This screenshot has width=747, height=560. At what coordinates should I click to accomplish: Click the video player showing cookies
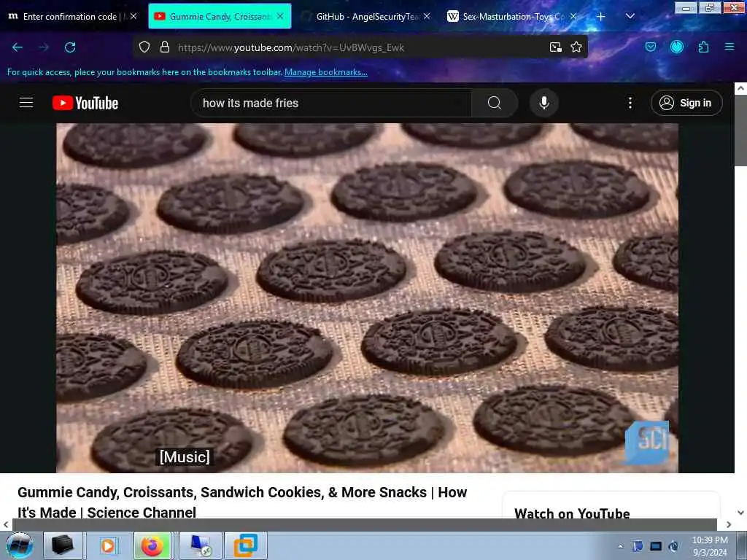click(x=368, y=298)
